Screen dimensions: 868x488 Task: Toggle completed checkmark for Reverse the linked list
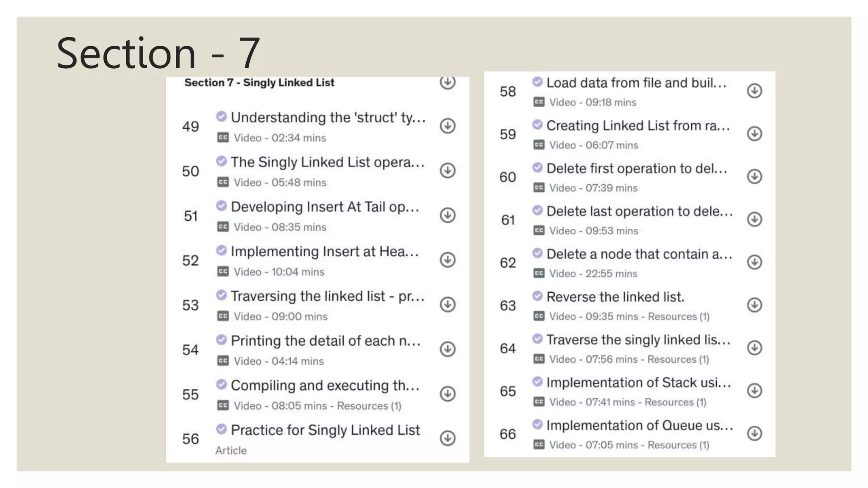[x=537, y=296]
